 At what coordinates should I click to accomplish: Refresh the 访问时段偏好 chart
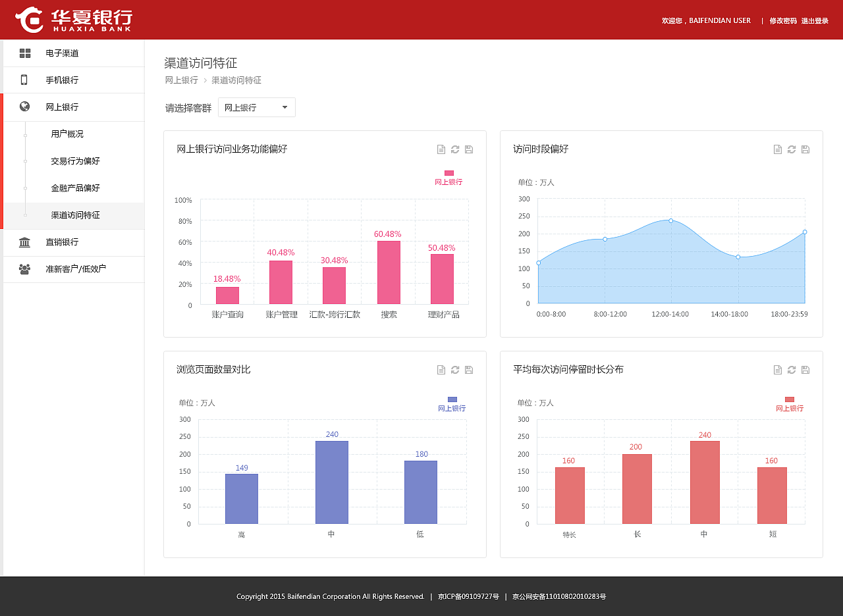(x=792, y=149)
